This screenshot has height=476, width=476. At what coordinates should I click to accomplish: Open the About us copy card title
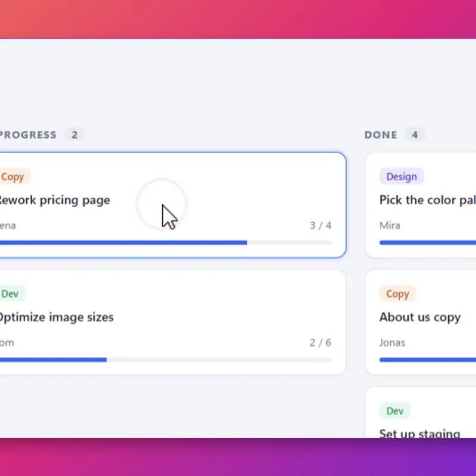point(420,317)
